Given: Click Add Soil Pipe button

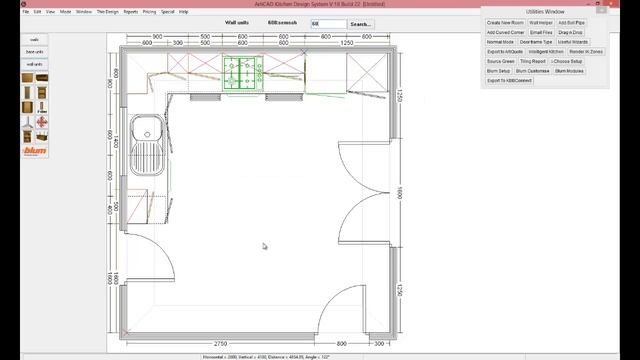Looking at the screenshot, I should tap(571, 23).
